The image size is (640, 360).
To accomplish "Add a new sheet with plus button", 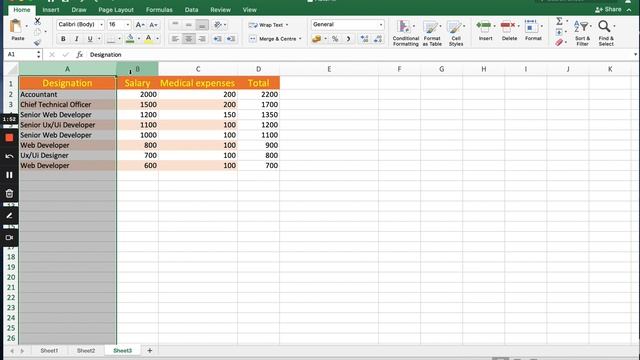I will click(x=149, y=351).
